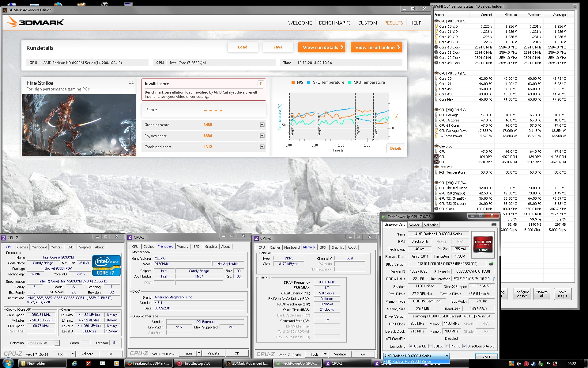This screenshot has width=588, height=368.
Task: Click the Bus Interface question mark in GPU-Z
Action: 494,279
